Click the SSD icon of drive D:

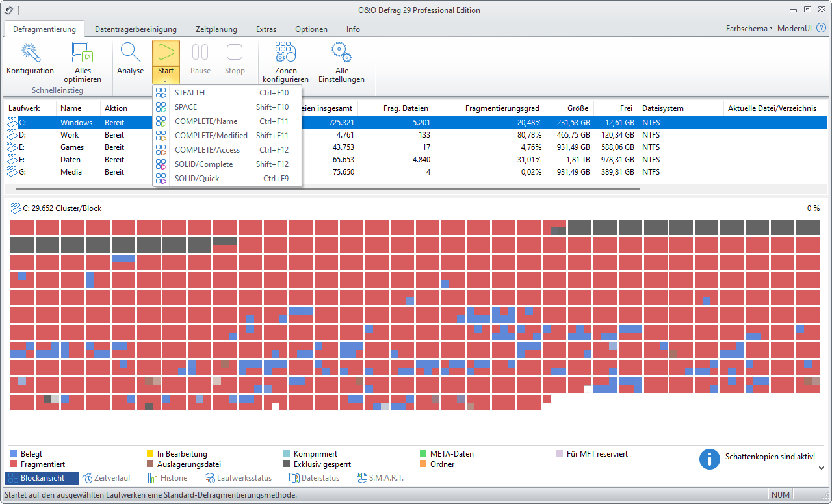pos(12,134)
